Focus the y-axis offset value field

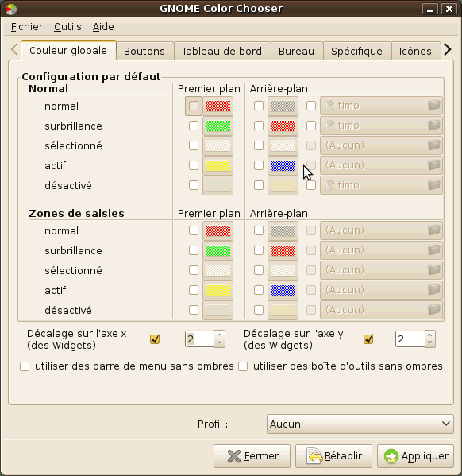(410, 339)
